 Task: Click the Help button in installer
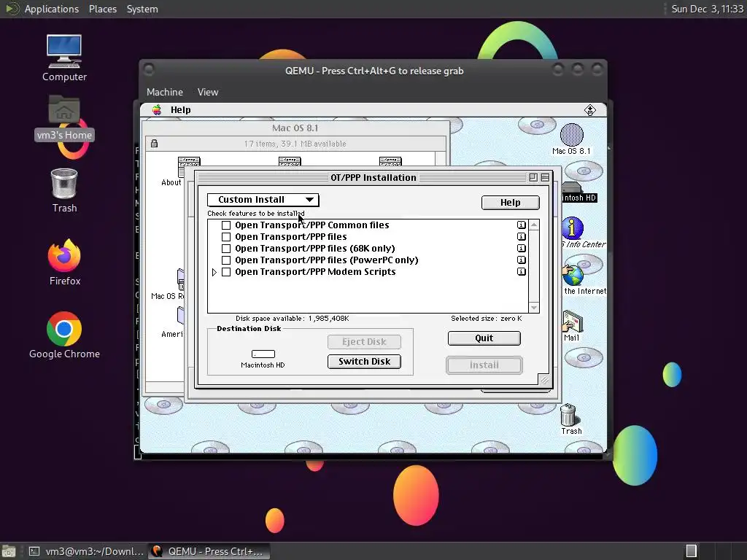[x=510, y=203]
